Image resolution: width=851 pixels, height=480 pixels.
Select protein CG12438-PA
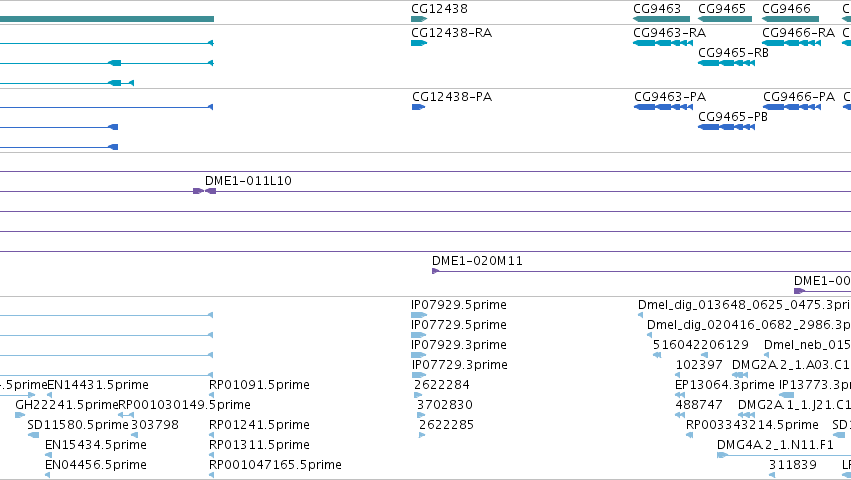[x=418, y=107]
